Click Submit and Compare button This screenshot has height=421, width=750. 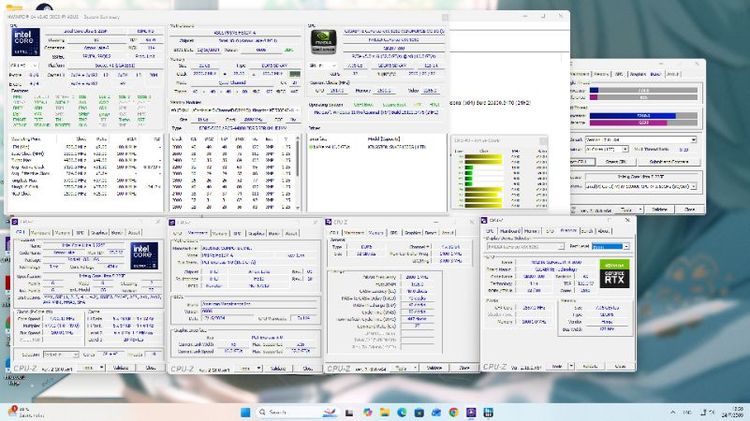669,162
